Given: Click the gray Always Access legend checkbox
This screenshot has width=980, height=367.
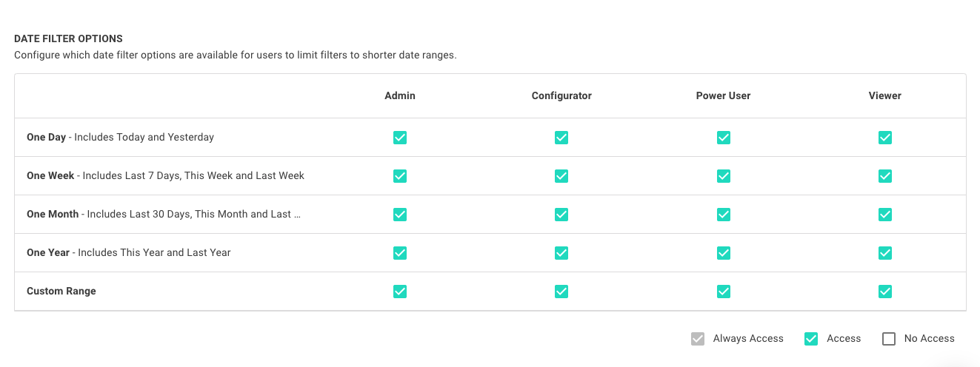Looking at the screenshot, I should pos(698,339).
